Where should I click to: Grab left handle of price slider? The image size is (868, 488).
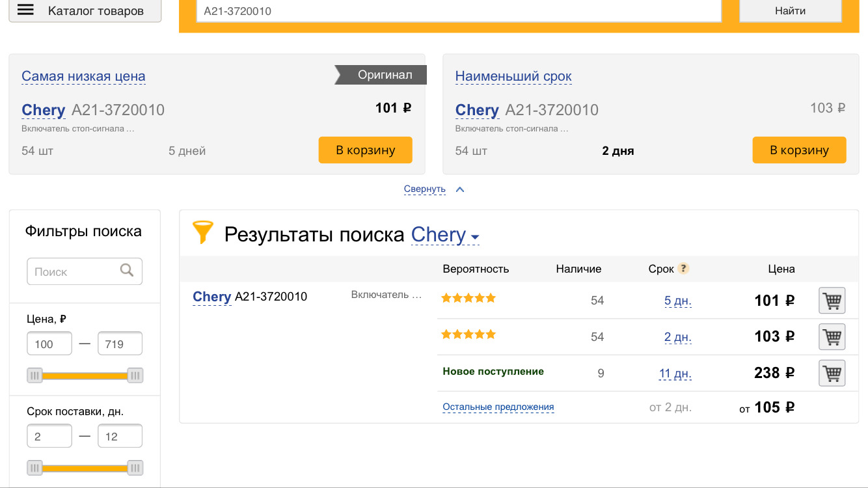(34, 375)
